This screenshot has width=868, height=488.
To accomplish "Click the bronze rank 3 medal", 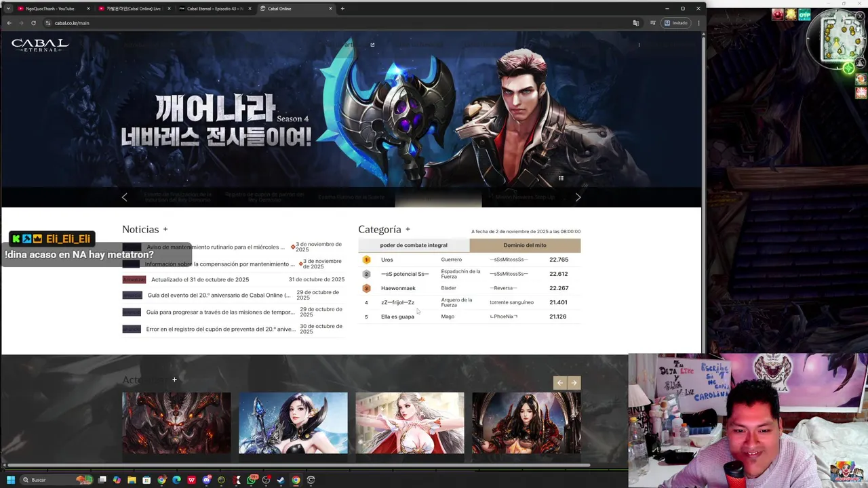I will [x=366, y=288].
